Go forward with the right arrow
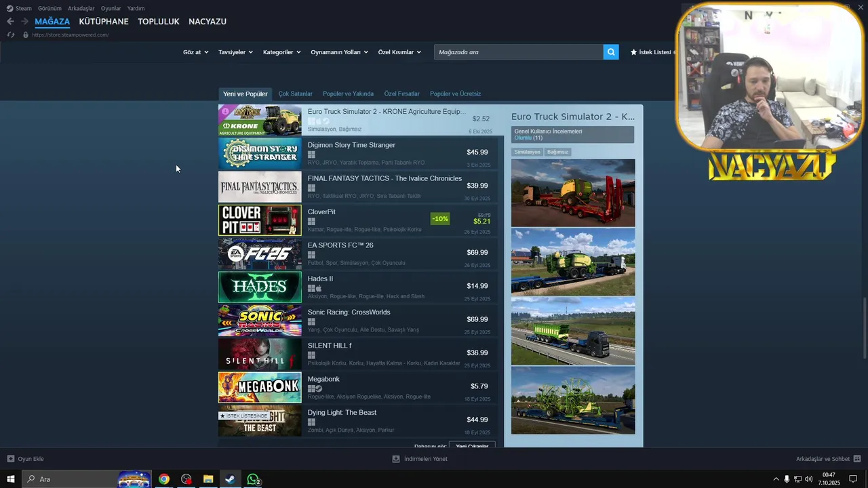 [x=25, y=22]
